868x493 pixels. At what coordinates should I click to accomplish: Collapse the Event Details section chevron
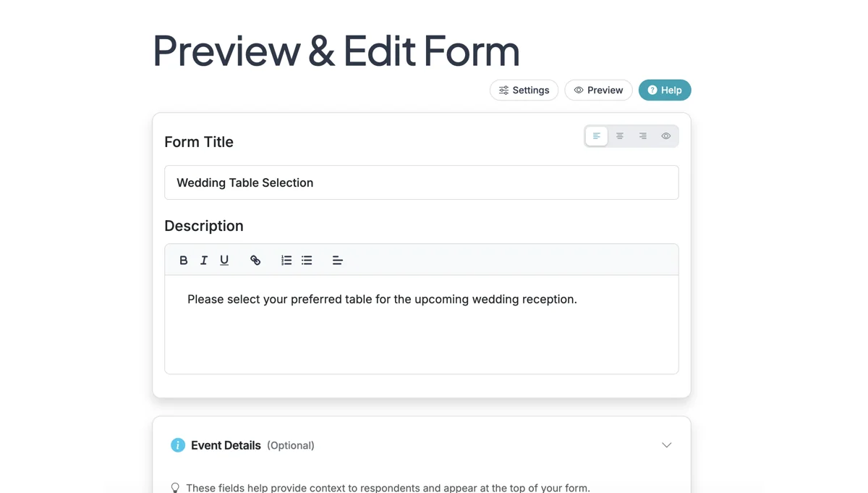667,445
